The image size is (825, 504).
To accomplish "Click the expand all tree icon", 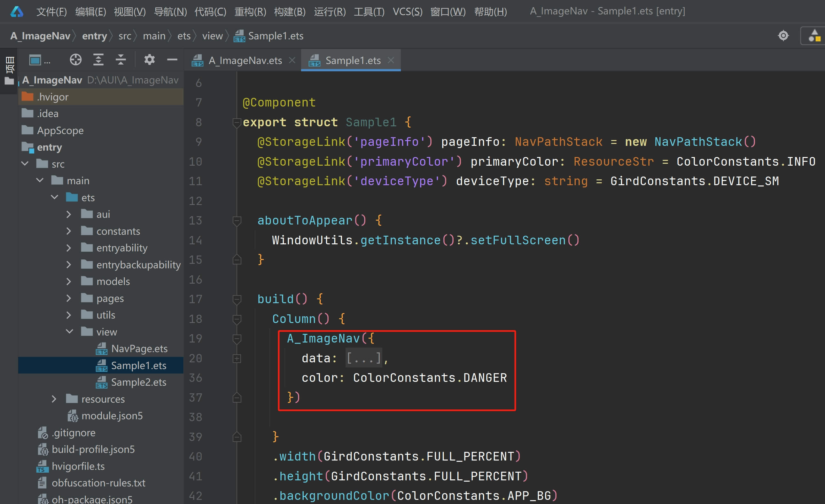I will click(x=98, y=60).
